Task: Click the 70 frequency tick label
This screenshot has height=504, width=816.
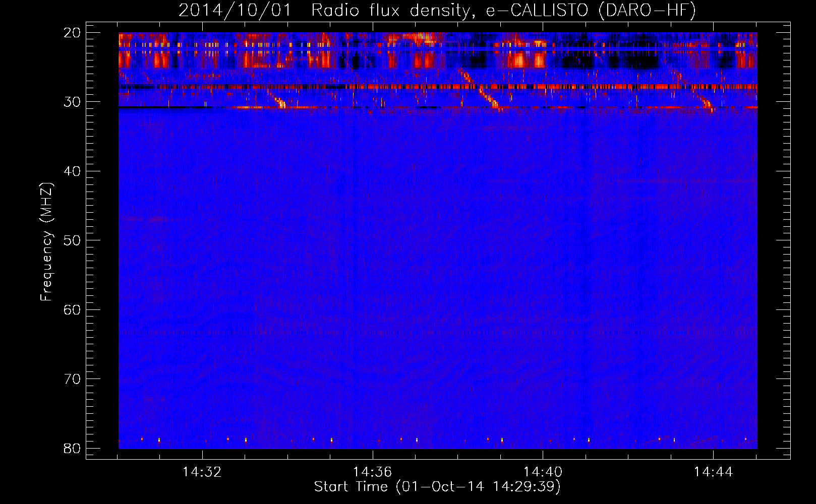Action: point(73,379)
